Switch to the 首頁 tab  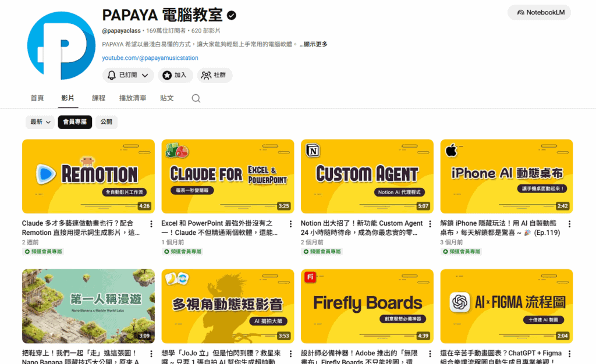tap(37, 98)
